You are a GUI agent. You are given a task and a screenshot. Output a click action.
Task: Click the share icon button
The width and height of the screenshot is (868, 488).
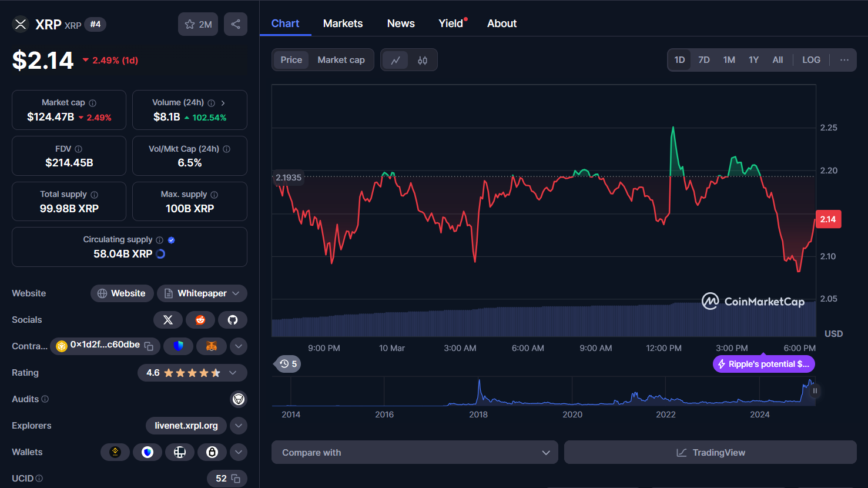click(x=236, y=24)
